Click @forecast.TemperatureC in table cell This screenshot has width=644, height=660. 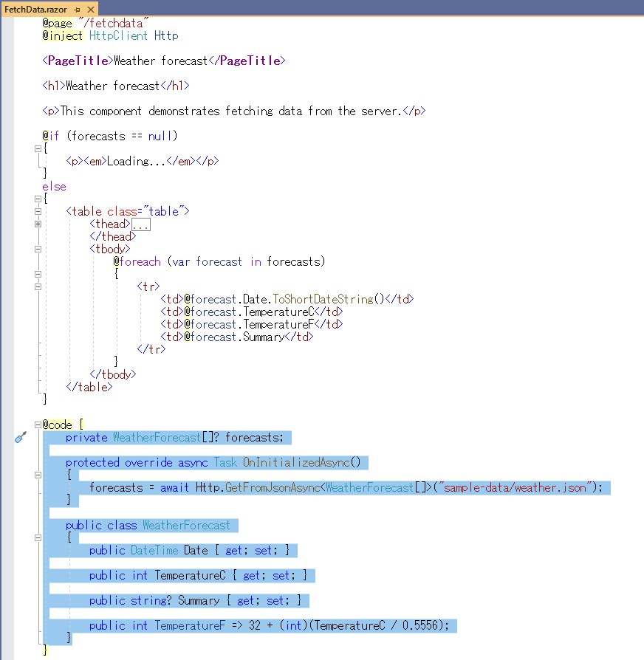[x=249, y=312]
